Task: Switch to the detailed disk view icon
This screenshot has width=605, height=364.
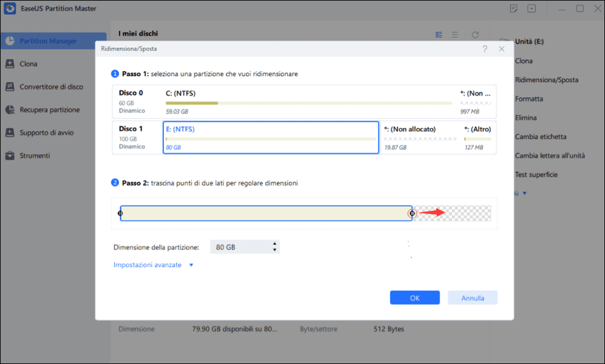Action: point(439,34)
